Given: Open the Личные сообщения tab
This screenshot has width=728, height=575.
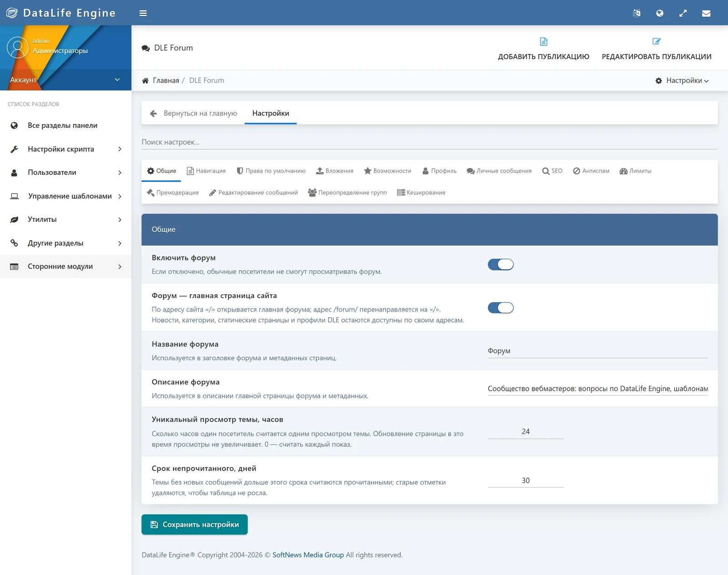Looking at the screenshot, I should click(499, 171).
